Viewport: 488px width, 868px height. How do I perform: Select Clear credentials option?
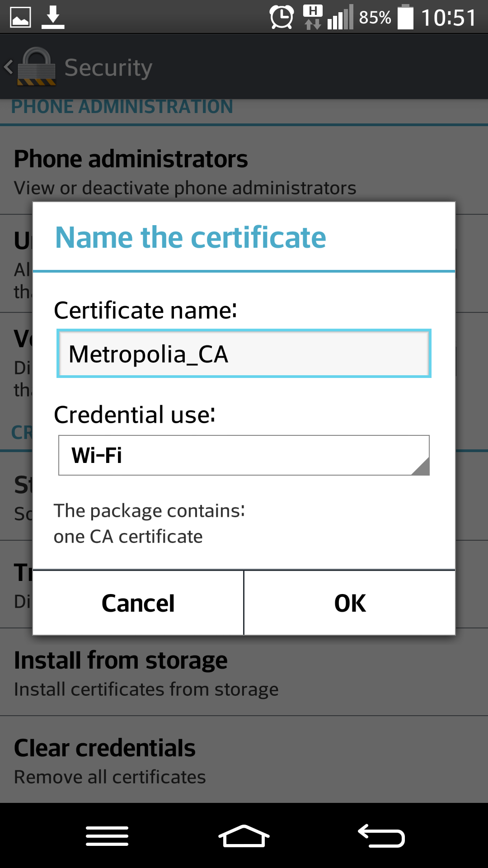[244, 760]
